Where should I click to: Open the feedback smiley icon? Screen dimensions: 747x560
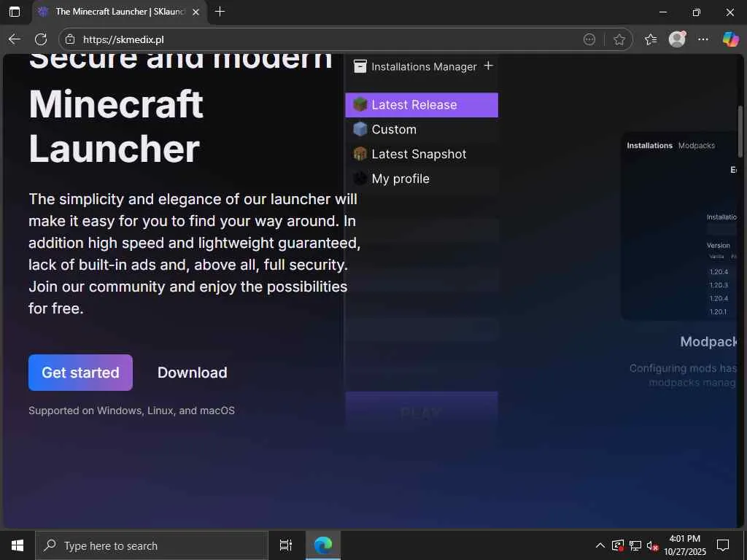point(589,39)
